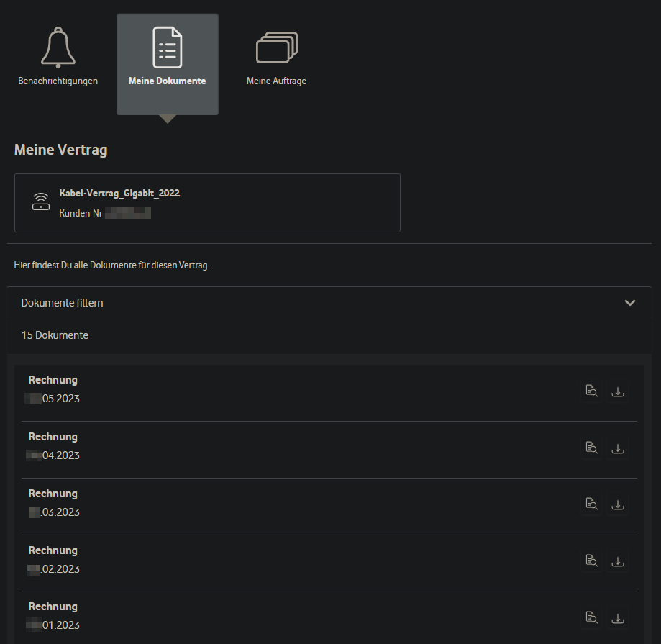Preview the Rechnung from 03.2023
661x644 pixels.
tap(591, 504)
